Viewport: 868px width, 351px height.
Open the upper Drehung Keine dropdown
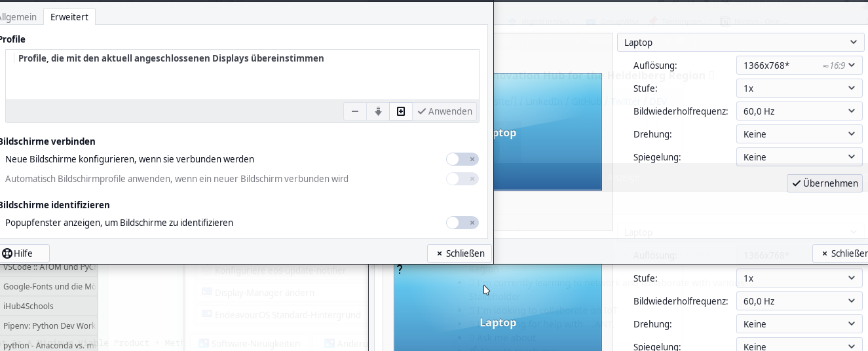click(799, 134)
